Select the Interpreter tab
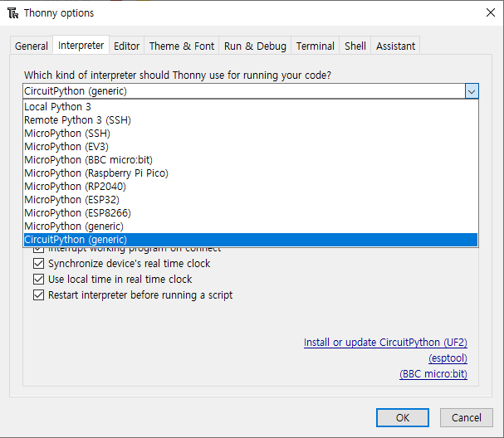The image size is (504, 438). pyautogui.click(x=81, y=46)
